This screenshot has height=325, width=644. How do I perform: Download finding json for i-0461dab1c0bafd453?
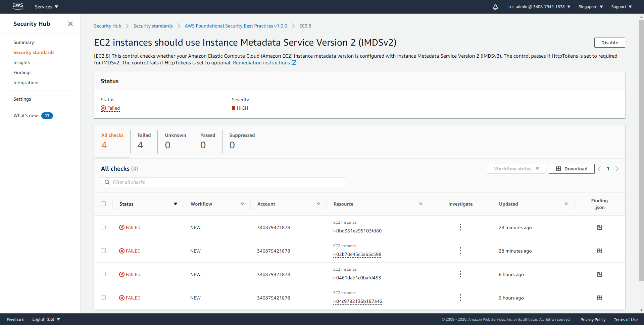599,274
